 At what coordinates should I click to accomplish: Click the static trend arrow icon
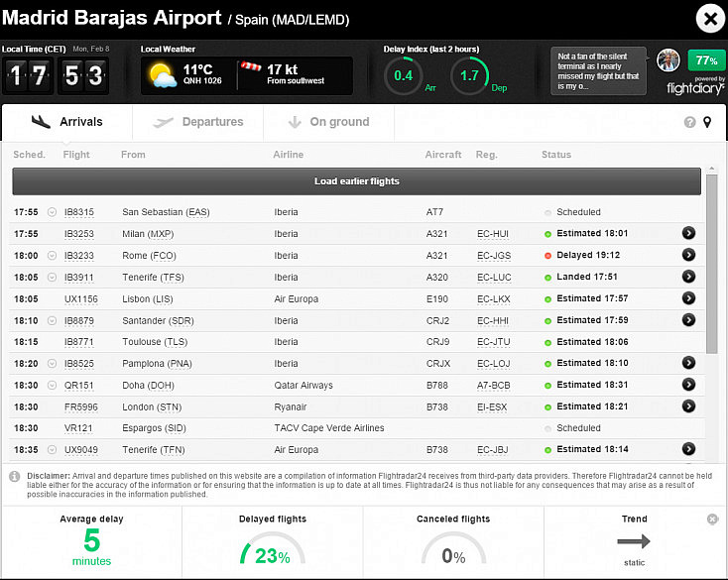(634, 541)
